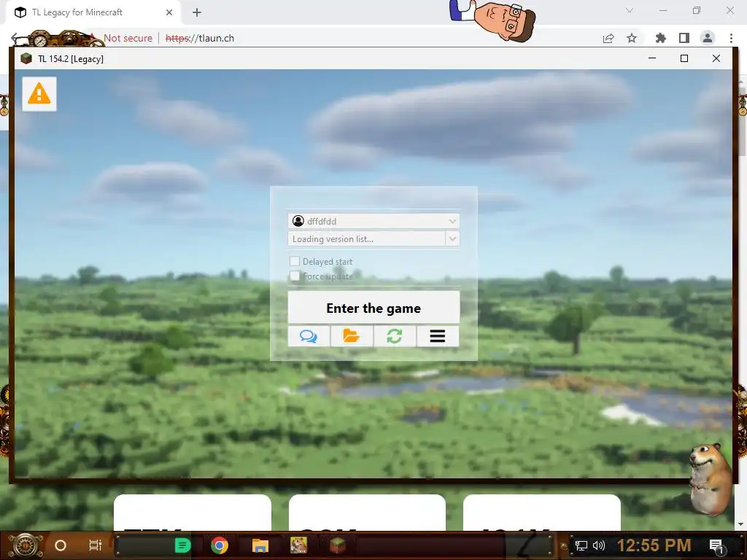Viewport: 747px width, 560px height.
Task: Click the hamster desktop pet
Action: click(x=711, y=478)
